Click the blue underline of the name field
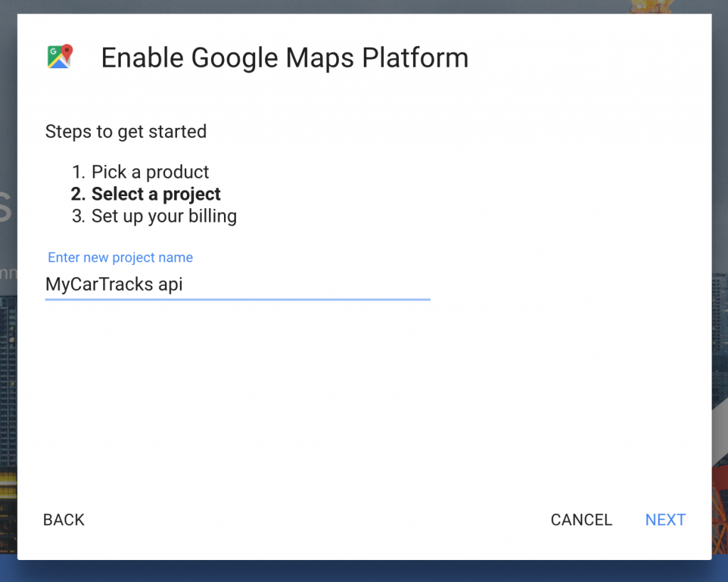 (237, 300)
